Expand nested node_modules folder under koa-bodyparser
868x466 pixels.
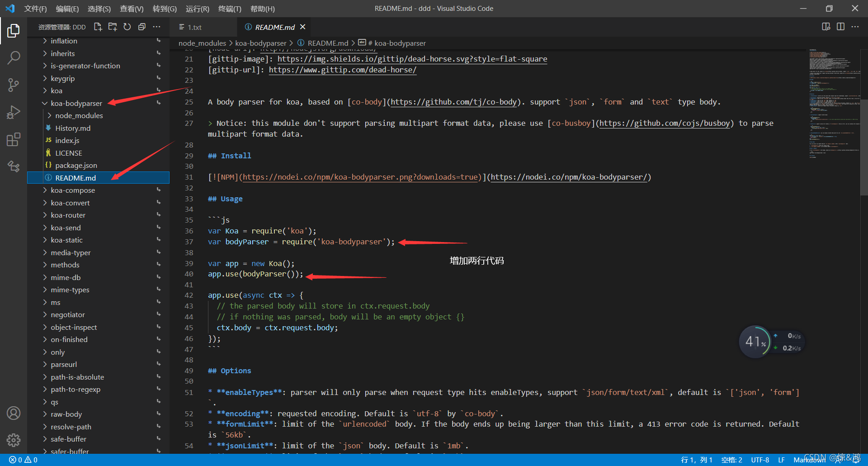coord(99,115)
